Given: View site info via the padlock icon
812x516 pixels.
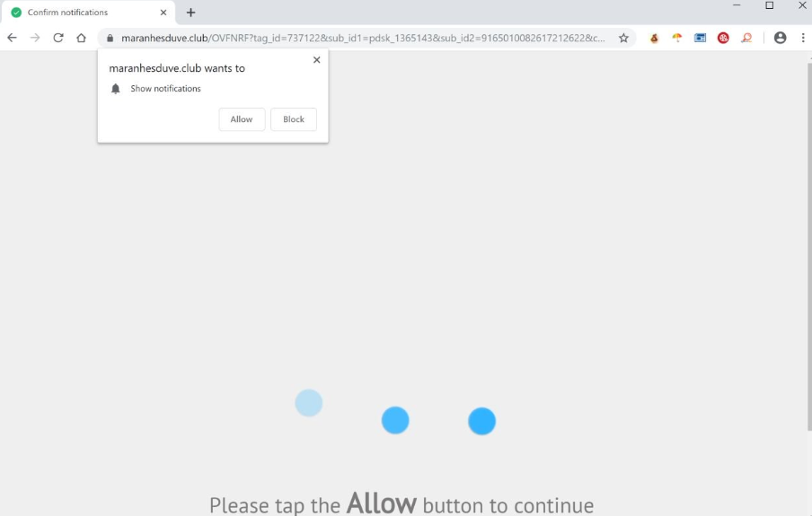Looking at the screenshot, I should pos(110,39).
